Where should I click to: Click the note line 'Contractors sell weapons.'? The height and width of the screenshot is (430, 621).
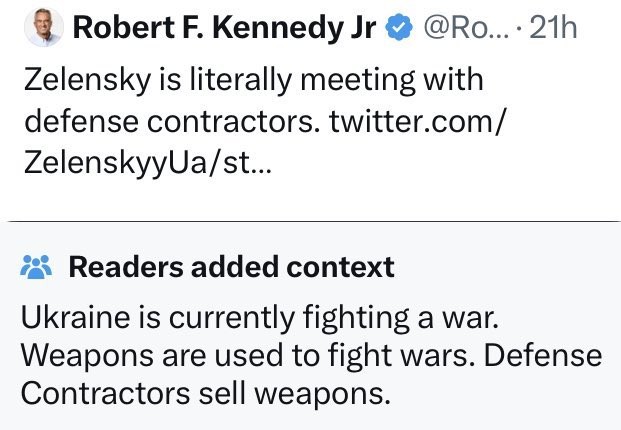(x=204, y=392)
